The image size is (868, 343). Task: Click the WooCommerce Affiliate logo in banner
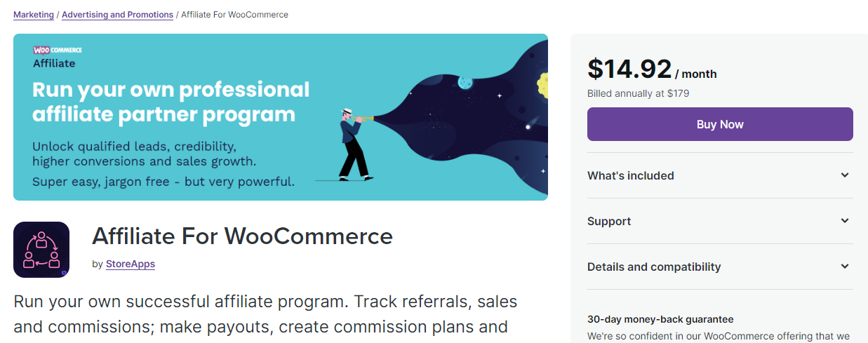tap(58, 57)
